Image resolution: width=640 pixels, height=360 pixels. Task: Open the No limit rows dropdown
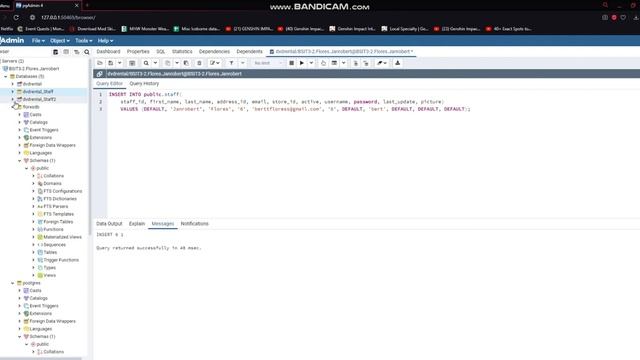click(267, 63)
